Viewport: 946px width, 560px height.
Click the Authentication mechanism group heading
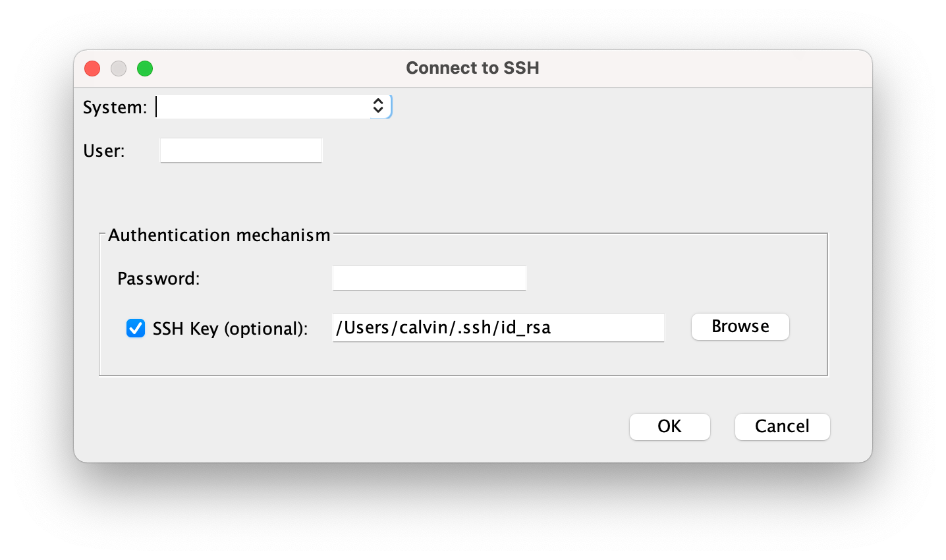click(x=219, y=235)
